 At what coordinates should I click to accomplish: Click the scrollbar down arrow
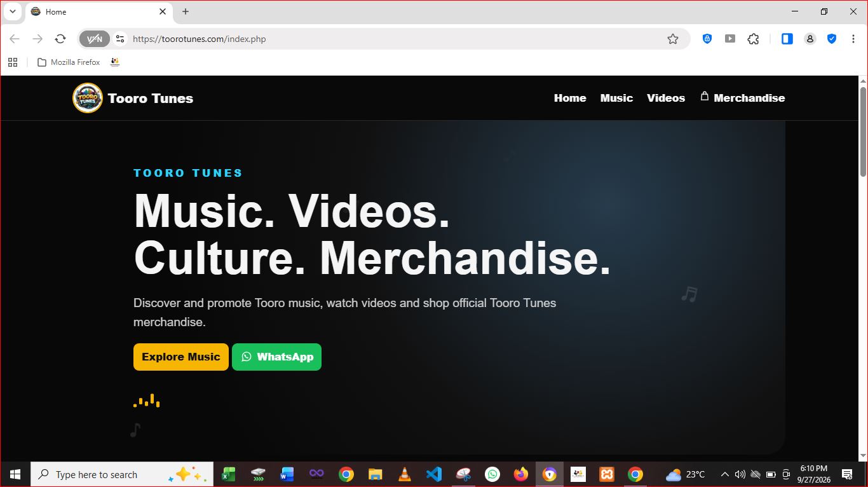(x=863, y=456)
